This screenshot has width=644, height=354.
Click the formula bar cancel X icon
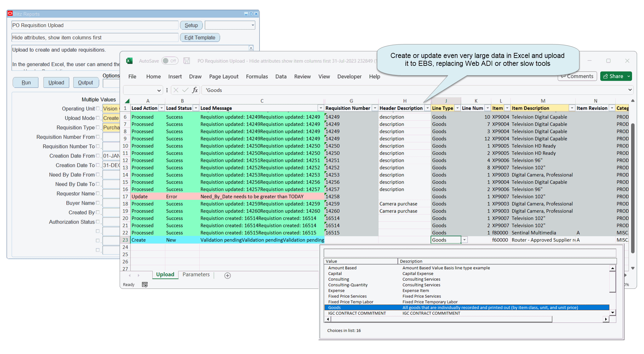click(176, 90)
